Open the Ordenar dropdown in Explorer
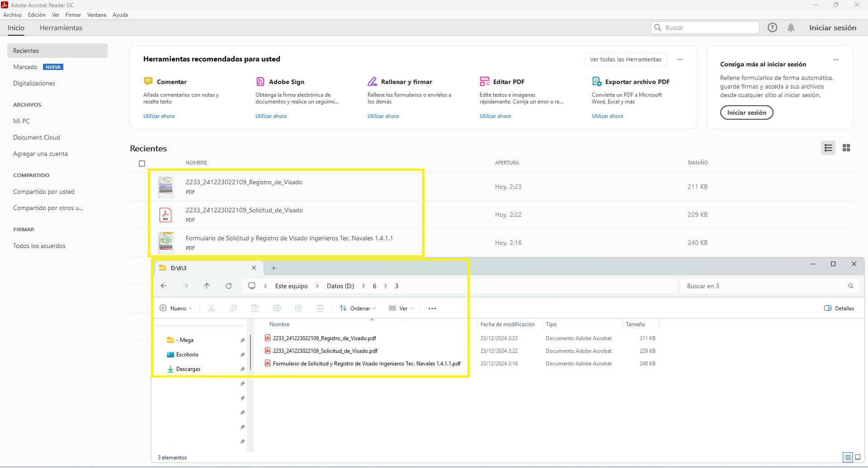The width and height of the screenshot is (868, 468). coord(358,308)
